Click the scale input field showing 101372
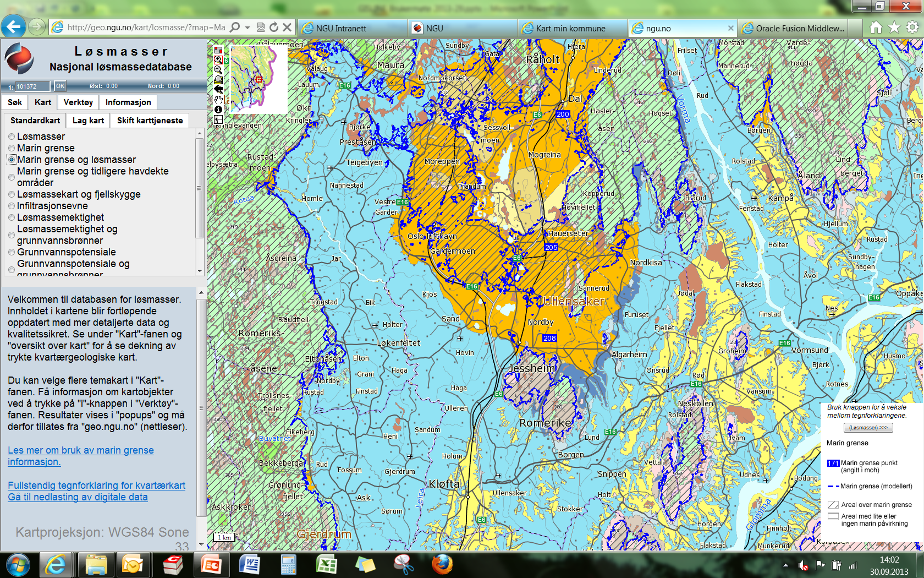 click(x=32, y=86)
